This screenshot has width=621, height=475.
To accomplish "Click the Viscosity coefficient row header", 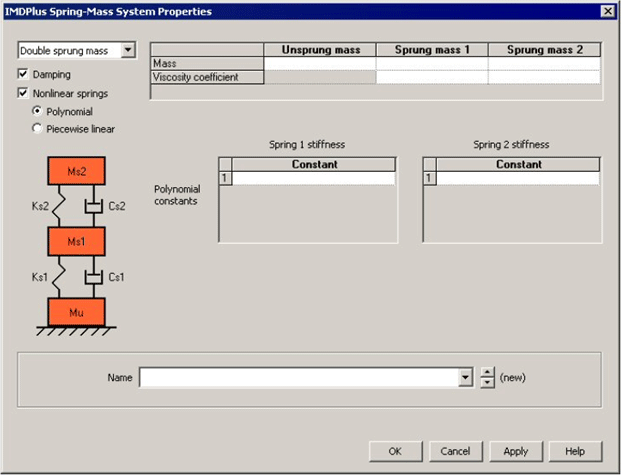I will 207,77.
